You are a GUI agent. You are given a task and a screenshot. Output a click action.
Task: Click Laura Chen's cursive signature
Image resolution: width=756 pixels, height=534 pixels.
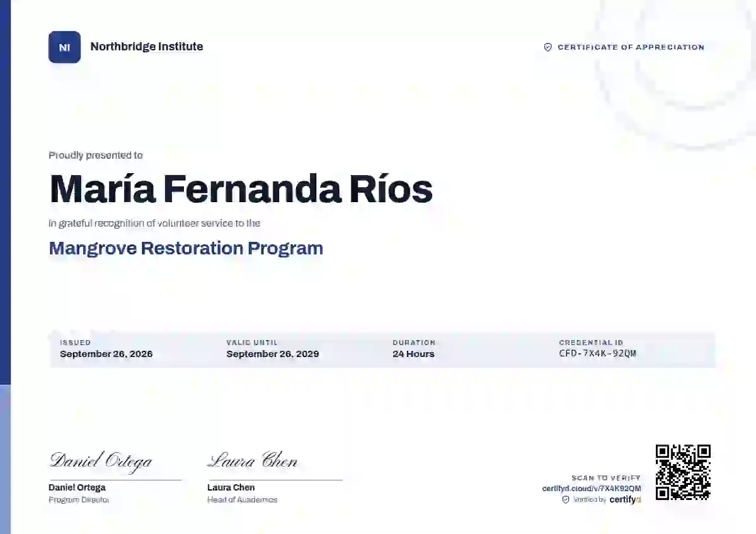pos(253,460)
